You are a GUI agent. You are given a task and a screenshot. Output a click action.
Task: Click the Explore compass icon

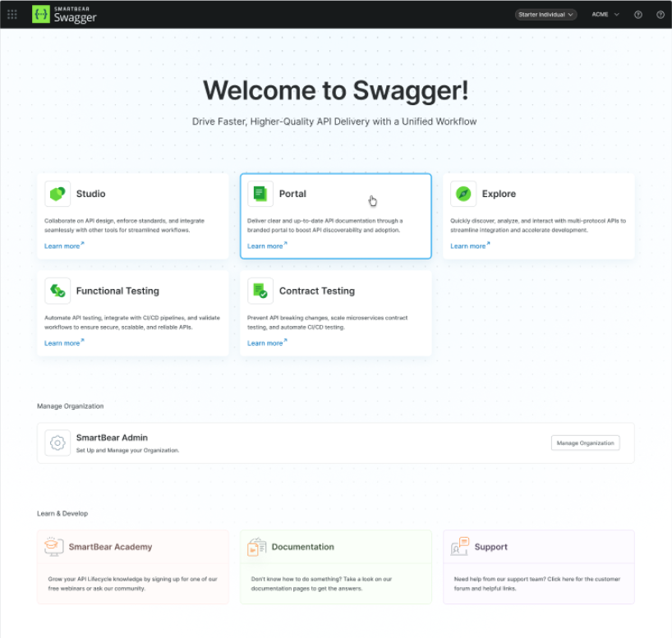463,194
